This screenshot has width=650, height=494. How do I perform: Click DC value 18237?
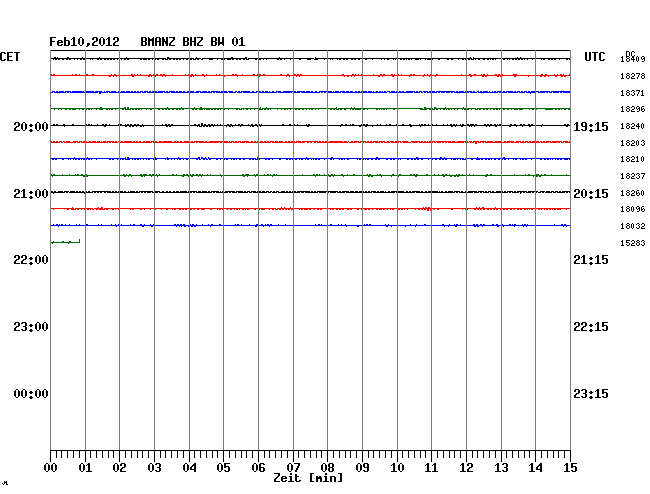coord(633,177)
